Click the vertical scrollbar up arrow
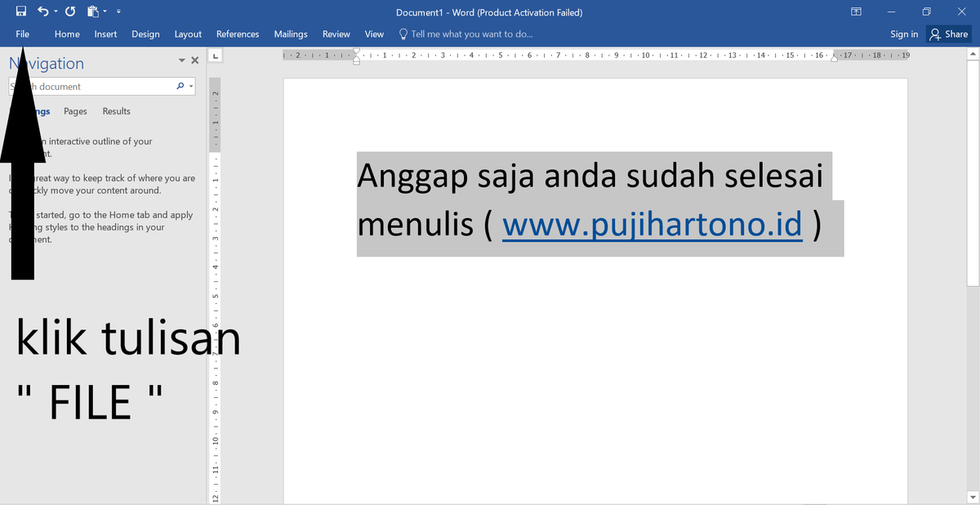 click(x=973, y=55)
